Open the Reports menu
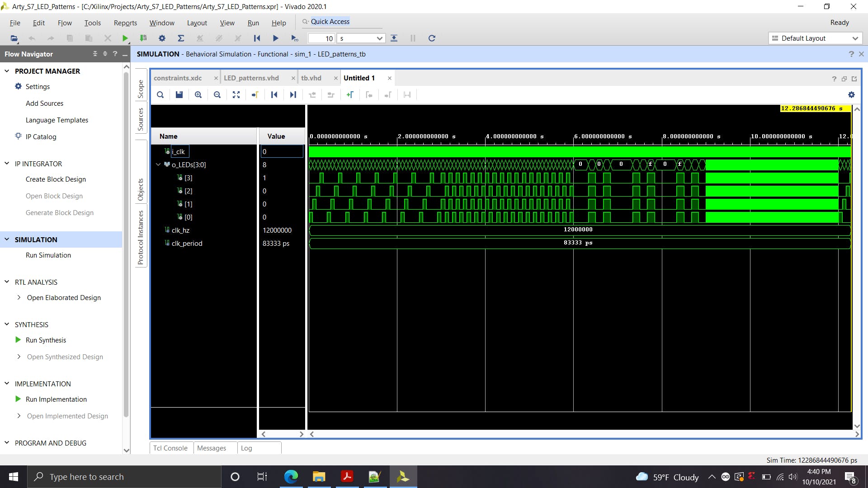Screen dimensions: 868x488 pyautogui.click(x=125, y=23)
